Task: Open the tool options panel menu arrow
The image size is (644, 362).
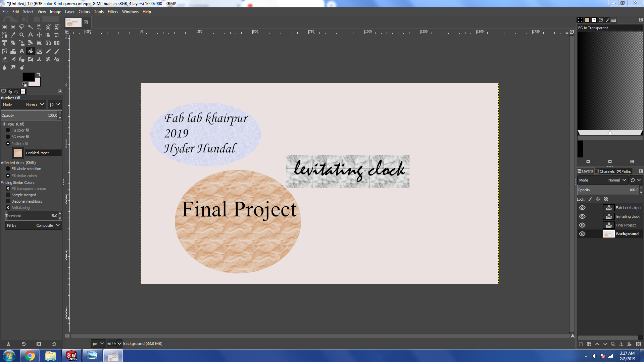Action: point(60,91)
